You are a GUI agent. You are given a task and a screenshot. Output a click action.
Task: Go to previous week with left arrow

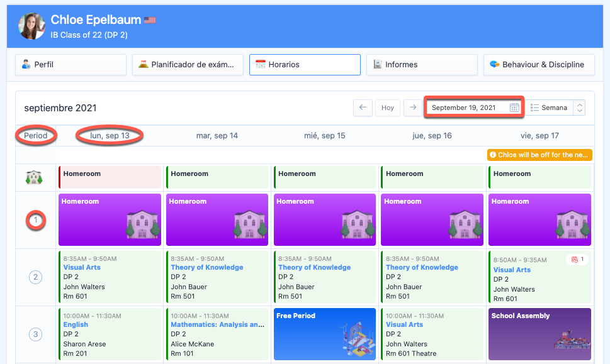pos(362,108)
